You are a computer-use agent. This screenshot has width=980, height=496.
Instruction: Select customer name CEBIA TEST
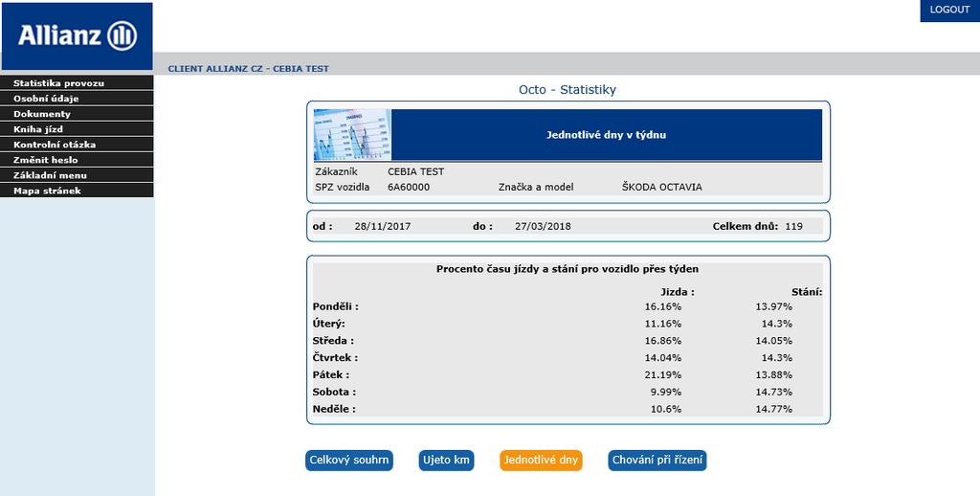(415, 171)
